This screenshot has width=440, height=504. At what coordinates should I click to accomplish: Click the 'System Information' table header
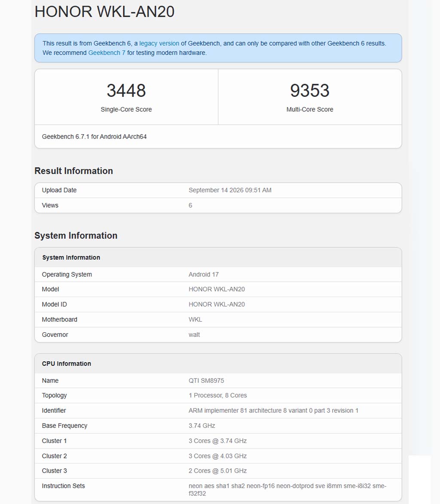point(71,258)
